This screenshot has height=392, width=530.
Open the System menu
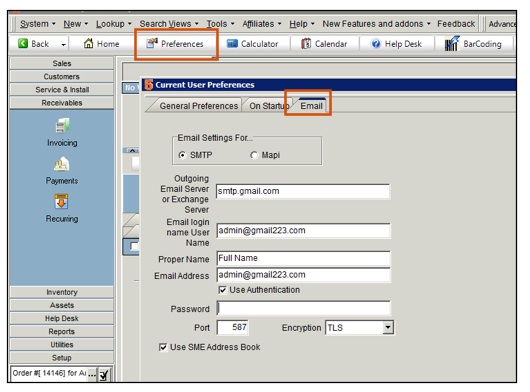(x=37, y=24)
